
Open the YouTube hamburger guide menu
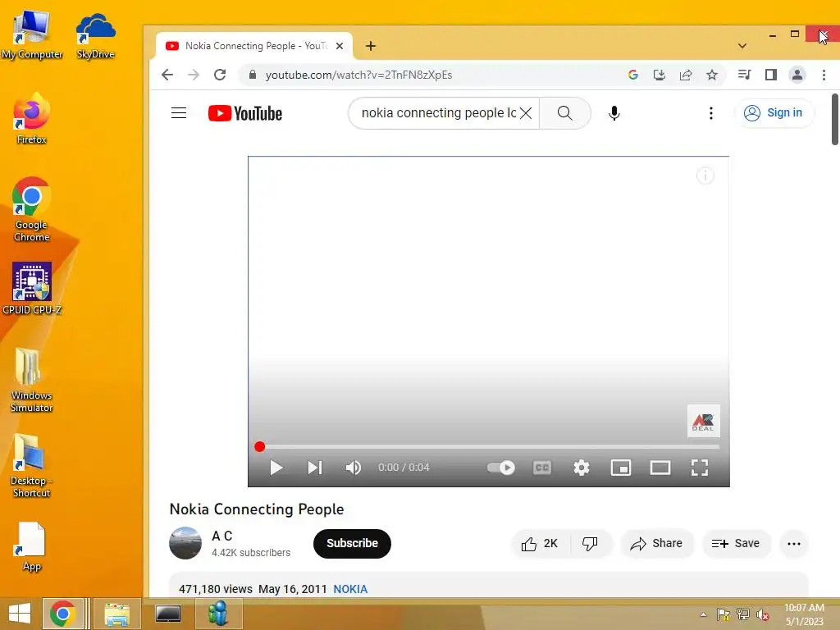click(x=178, y=113)
